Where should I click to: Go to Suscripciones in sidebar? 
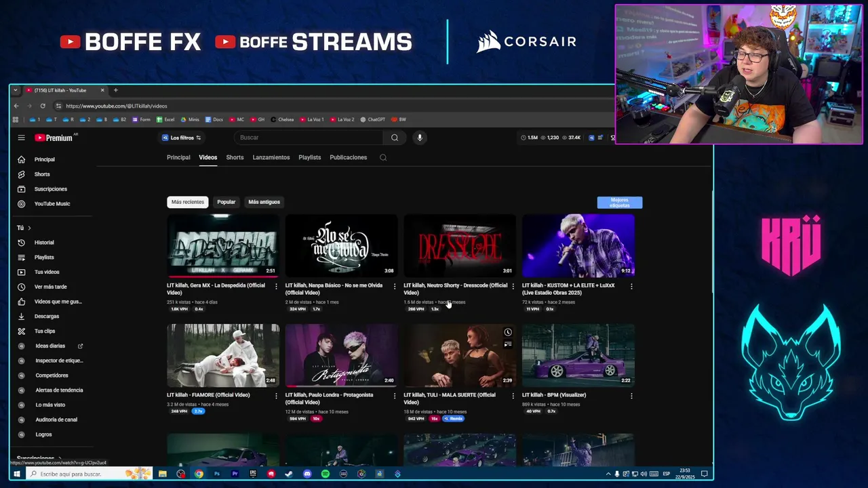(x=51, y=189)
